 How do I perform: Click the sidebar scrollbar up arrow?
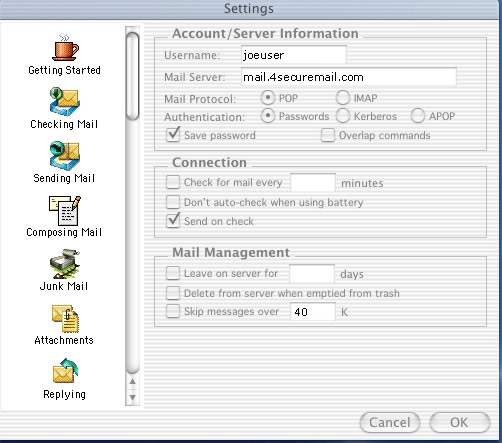(133, 381)
